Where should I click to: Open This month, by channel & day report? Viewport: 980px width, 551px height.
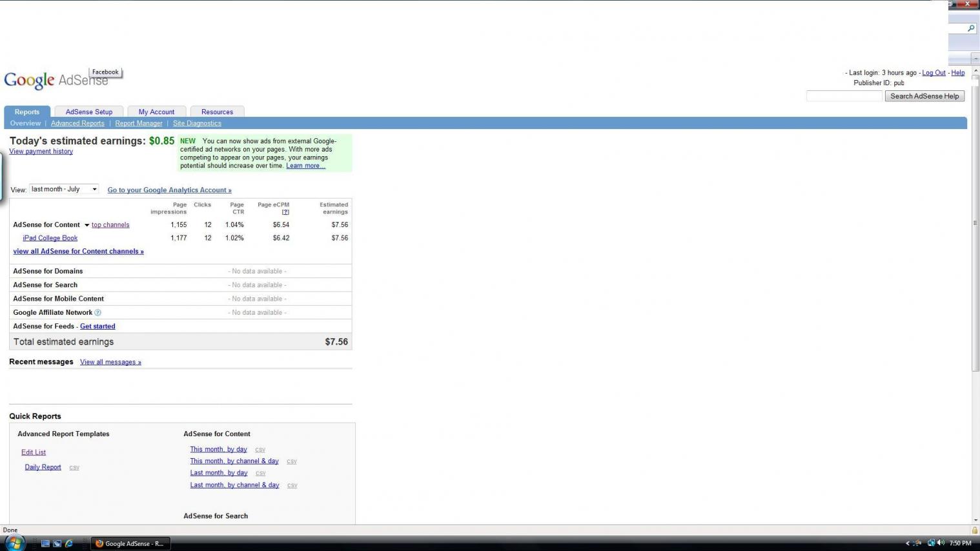tap(234, 461)
